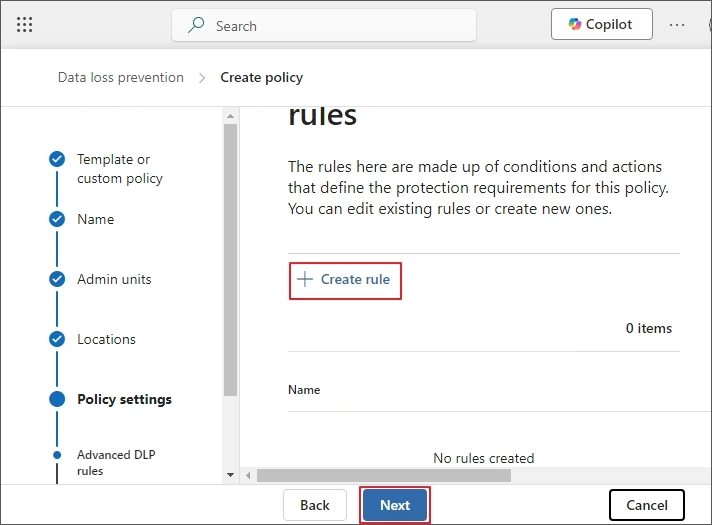Click the Advanced DLP rules step dot
Viewport: 712px width, 525px height.
pyautogui.click(x=57, y=455)
